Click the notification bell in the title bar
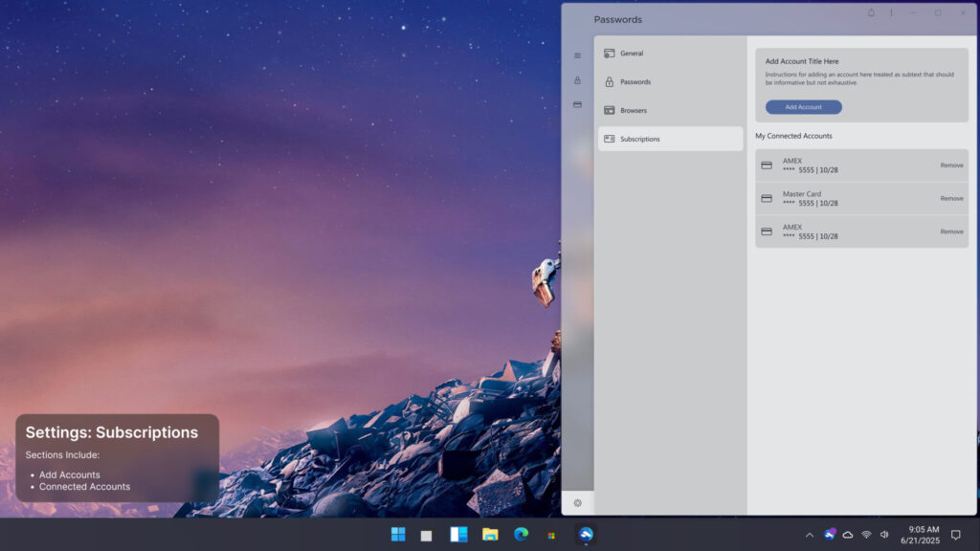Image resolution: width=980 pixels, height=551 pixels. (x=871, y=12)
